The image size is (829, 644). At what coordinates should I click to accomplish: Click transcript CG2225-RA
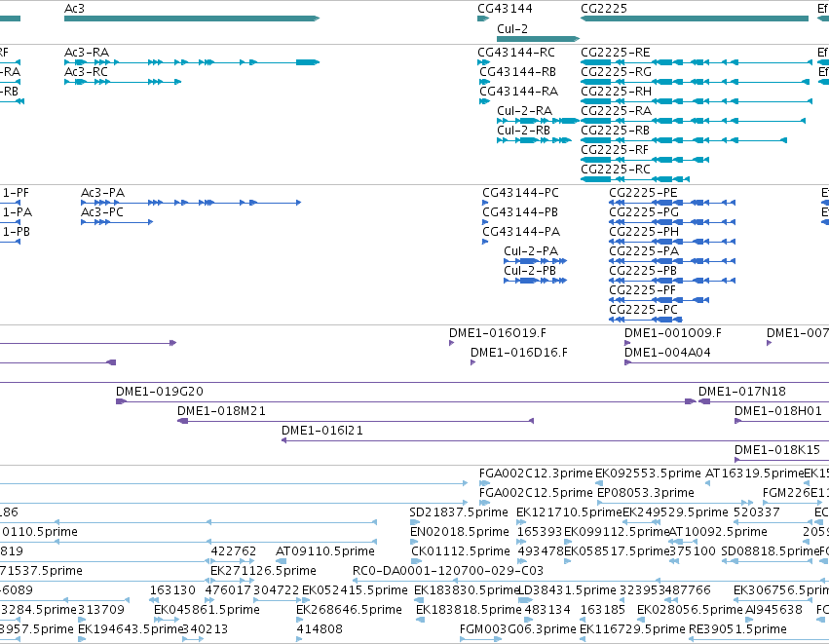[694, 121]
